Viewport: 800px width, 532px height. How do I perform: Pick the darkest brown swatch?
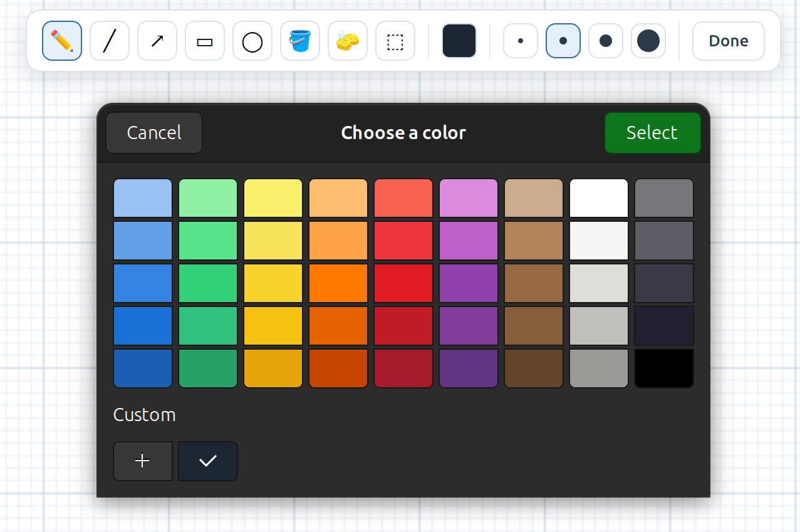(534, 368)
